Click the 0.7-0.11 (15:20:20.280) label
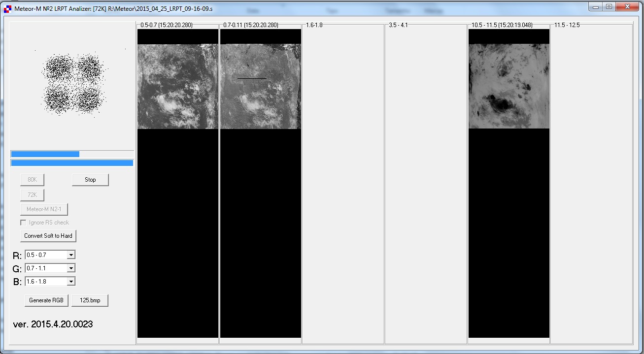 pyautogui.click(x=251, y=25)
